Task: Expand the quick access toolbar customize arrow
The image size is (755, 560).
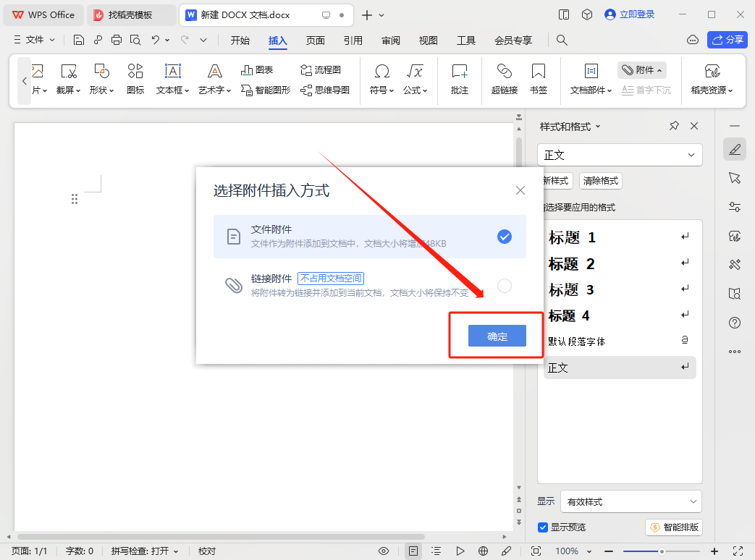Action: (x=203, y=40)
